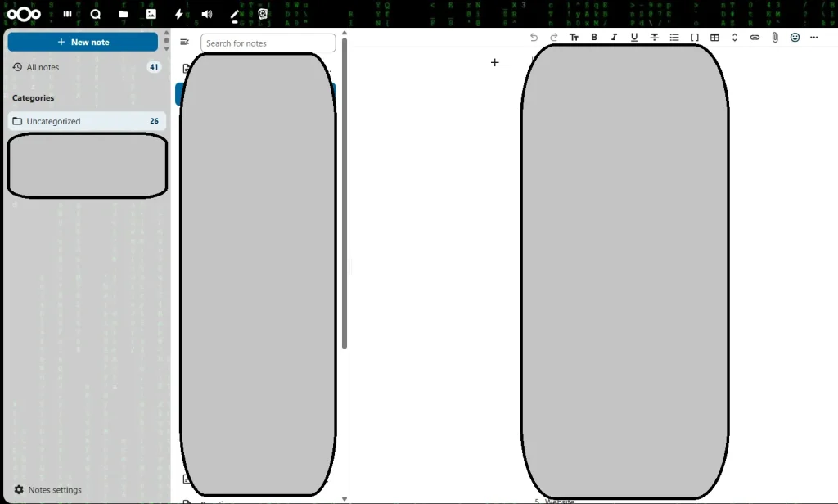
Task: Toggle underline text formatting
Action: tap(634, 38)
